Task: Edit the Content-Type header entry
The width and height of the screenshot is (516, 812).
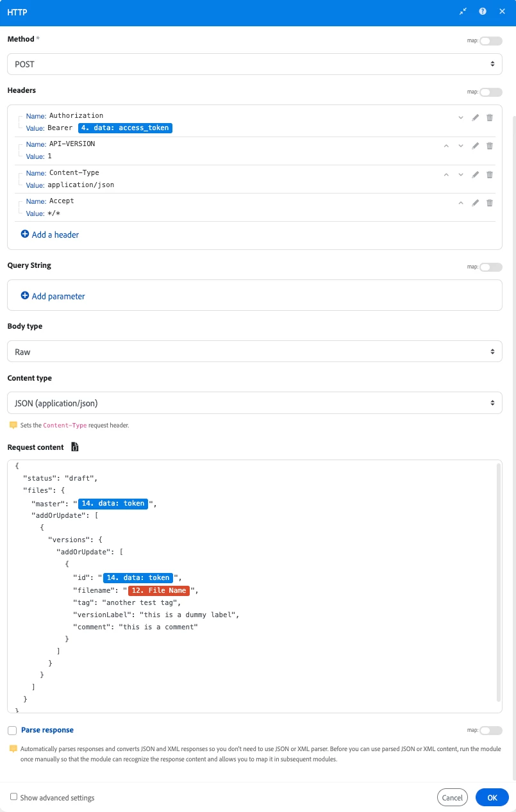Action: tap(475, 174)
